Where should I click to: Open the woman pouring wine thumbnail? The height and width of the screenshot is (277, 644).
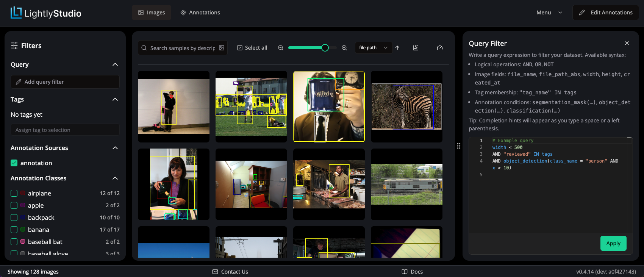click(174, 184)
